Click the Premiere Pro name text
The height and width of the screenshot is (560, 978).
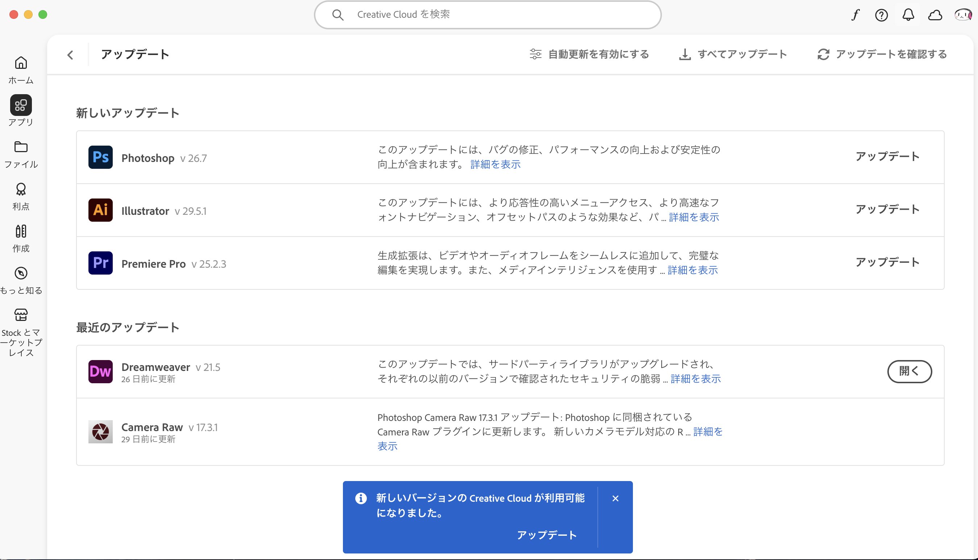154,264
